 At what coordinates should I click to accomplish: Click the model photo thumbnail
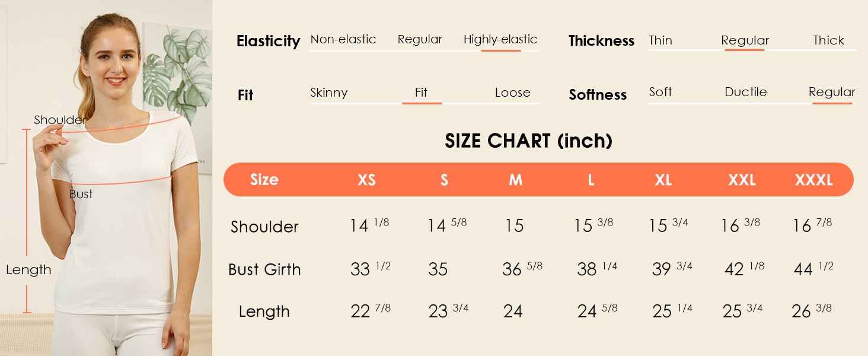coord(106,178)
